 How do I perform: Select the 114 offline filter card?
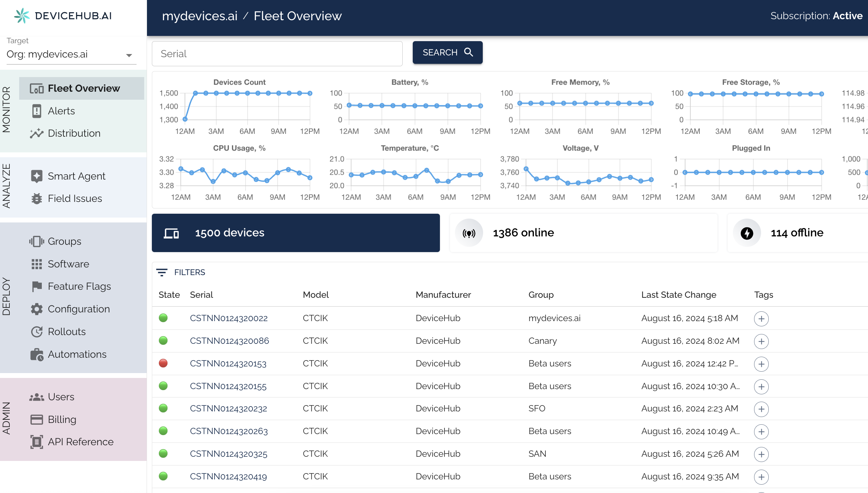pos(797,233)
